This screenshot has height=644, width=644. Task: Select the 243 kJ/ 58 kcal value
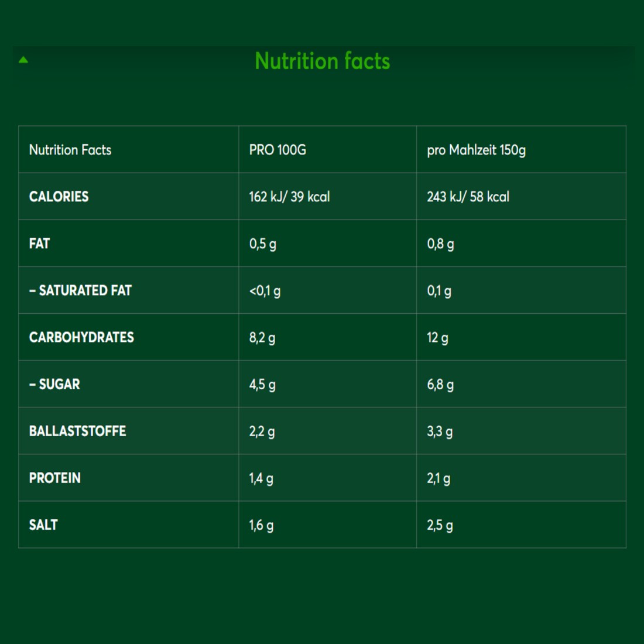click(468, 197)
